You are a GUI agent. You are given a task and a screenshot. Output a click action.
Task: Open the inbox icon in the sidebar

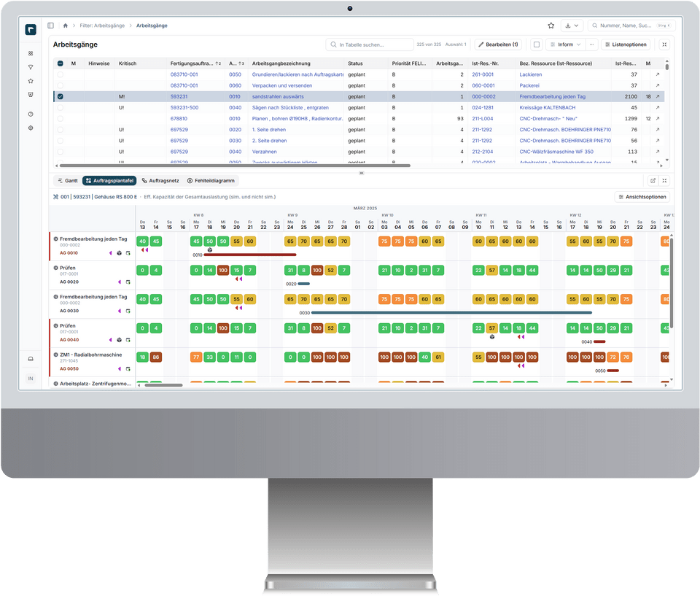point(31,95)
